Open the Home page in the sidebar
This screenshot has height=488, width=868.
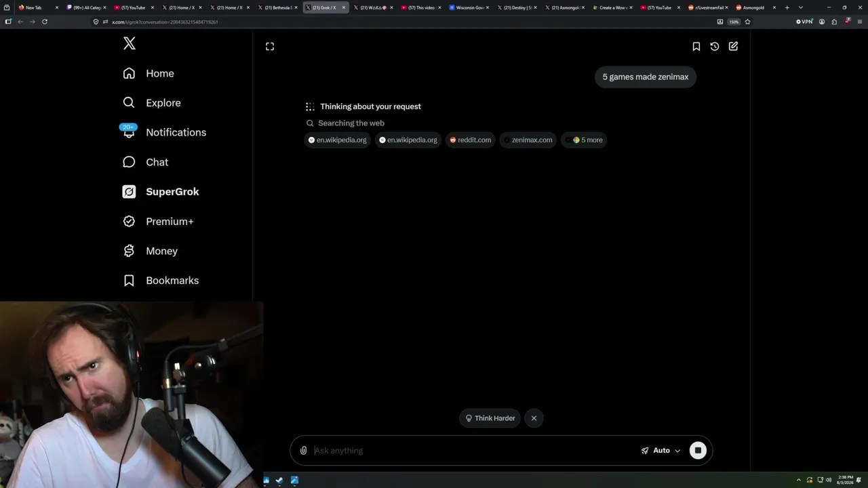pyautogui.click(x=149, y=73)
